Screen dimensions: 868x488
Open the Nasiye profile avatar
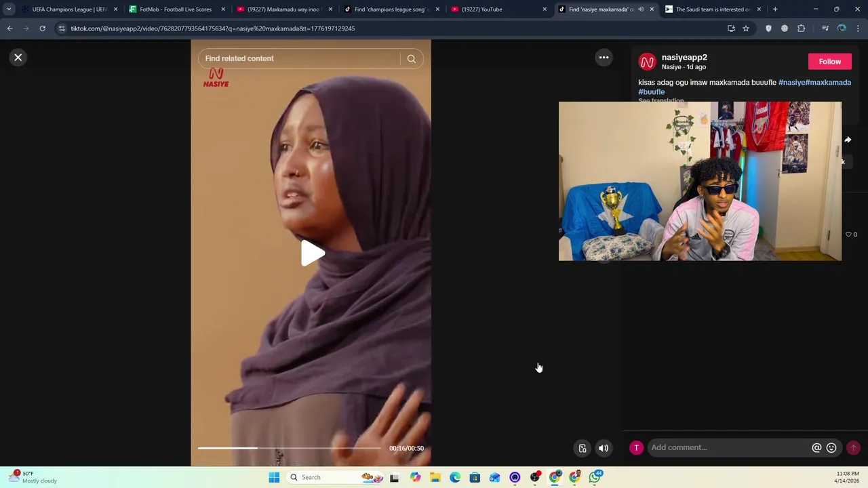[x=647, y=62]
